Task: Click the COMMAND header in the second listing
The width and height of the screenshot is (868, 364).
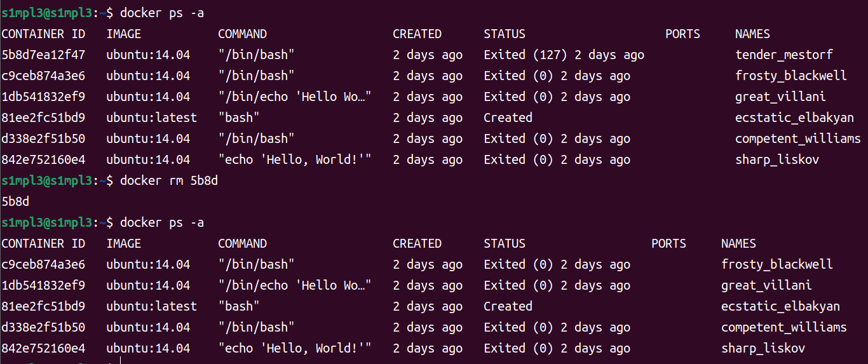Action: click(x=242, y=243)
